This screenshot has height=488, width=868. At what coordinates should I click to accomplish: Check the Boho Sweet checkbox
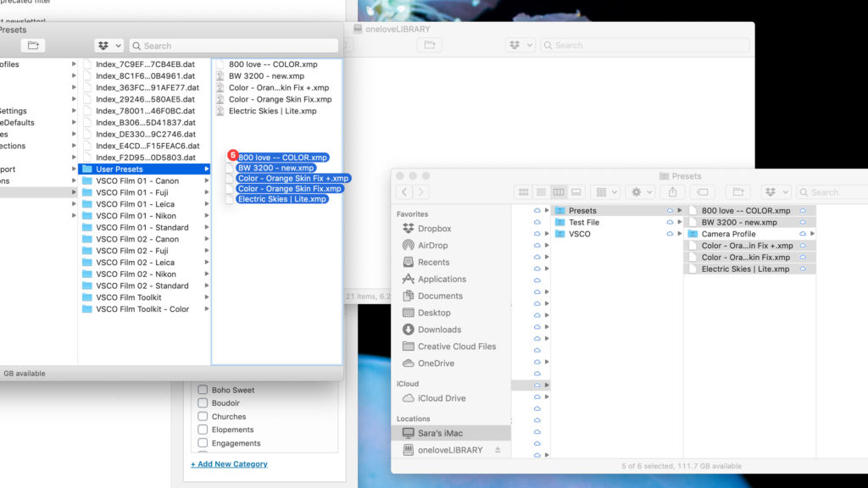tap(203, 390)
